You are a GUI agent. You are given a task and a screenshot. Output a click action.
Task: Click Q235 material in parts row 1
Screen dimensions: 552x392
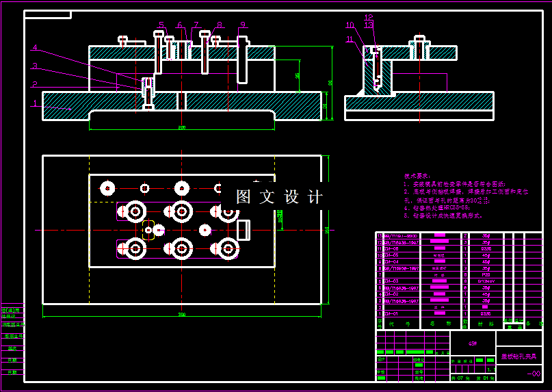[x=486, y=313]
